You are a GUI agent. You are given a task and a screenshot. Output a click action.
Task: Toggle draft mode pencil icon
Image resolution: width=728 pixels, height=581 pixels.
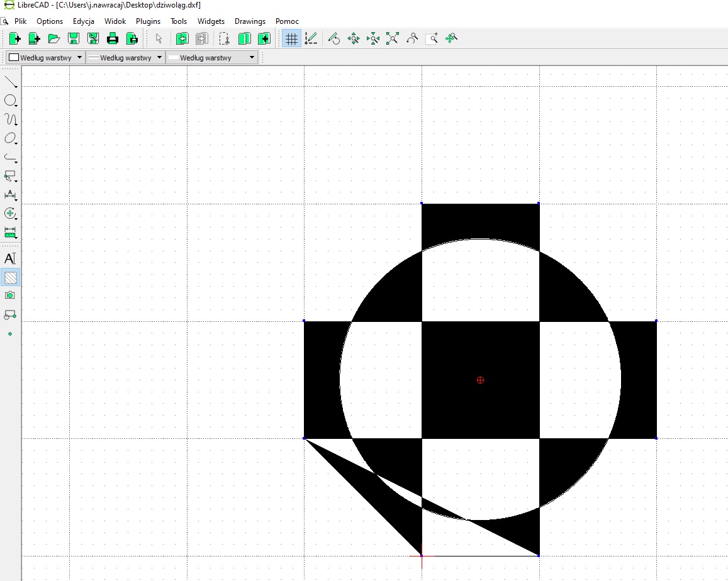pyautogui.click(x=311, y=38)
